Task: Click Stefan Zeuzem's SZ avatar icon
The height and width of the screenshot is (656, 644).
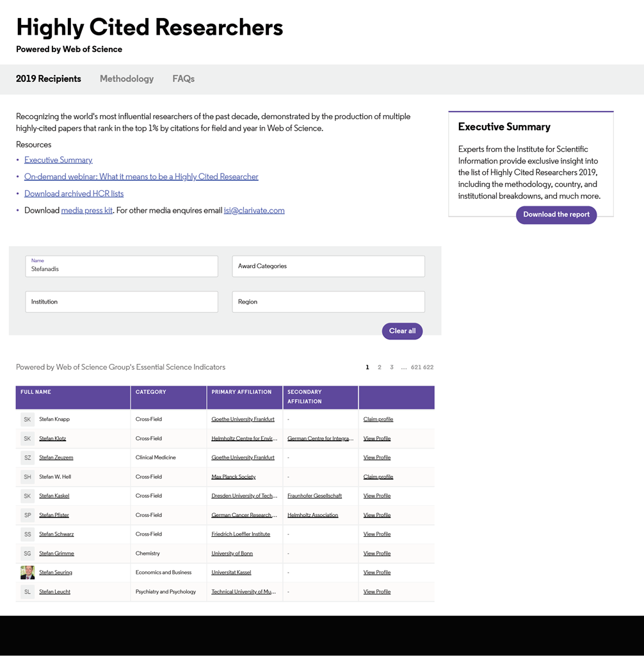Action: [x=27, y=458]
